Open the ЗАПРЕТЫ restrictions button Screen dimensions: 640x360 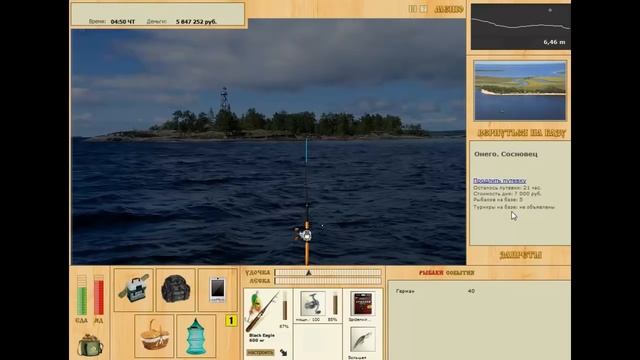click(x=520, y=255)
